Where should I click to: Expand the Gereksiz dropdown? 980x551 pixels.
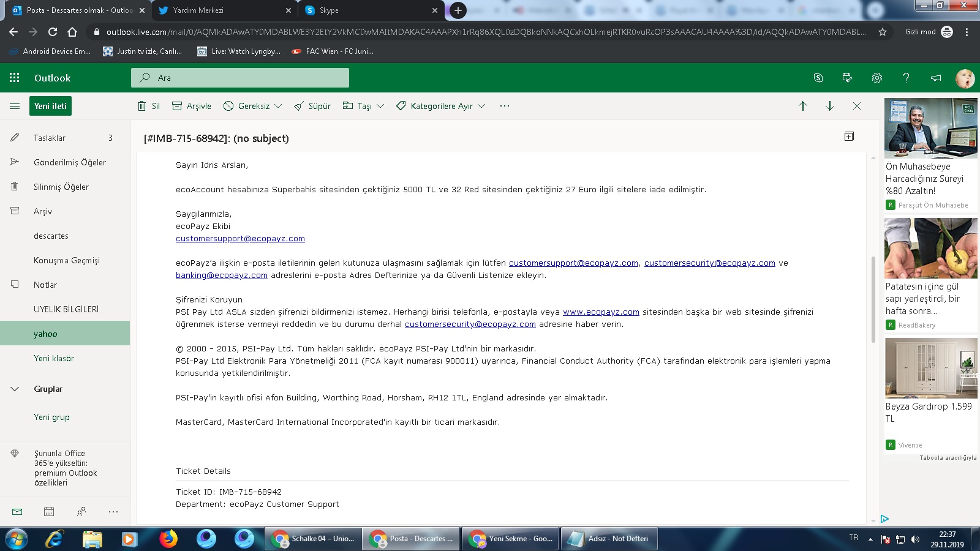pyautogui.click(x=278, y=106)
